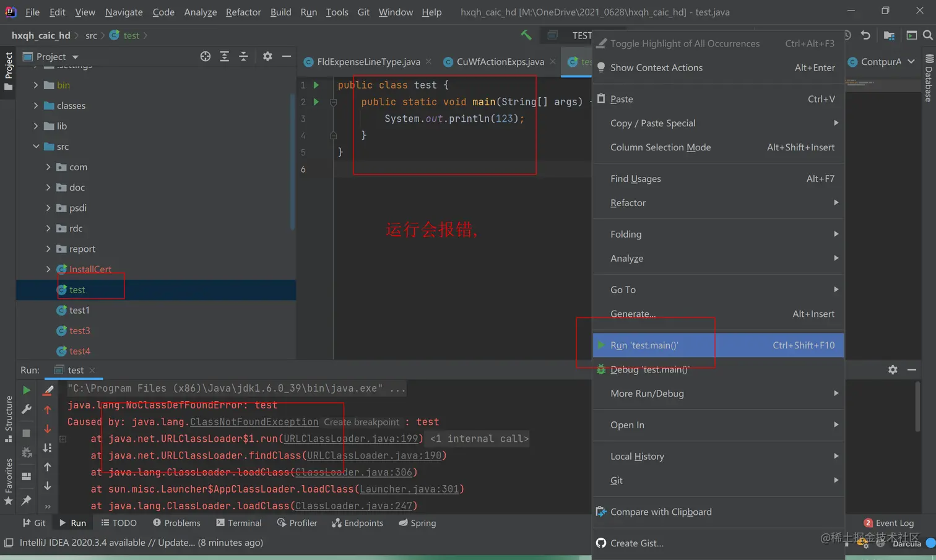The image size is (936, 560).
Task: Click the run gutter arrow beside main method
Action: click(x=316, y=101)
